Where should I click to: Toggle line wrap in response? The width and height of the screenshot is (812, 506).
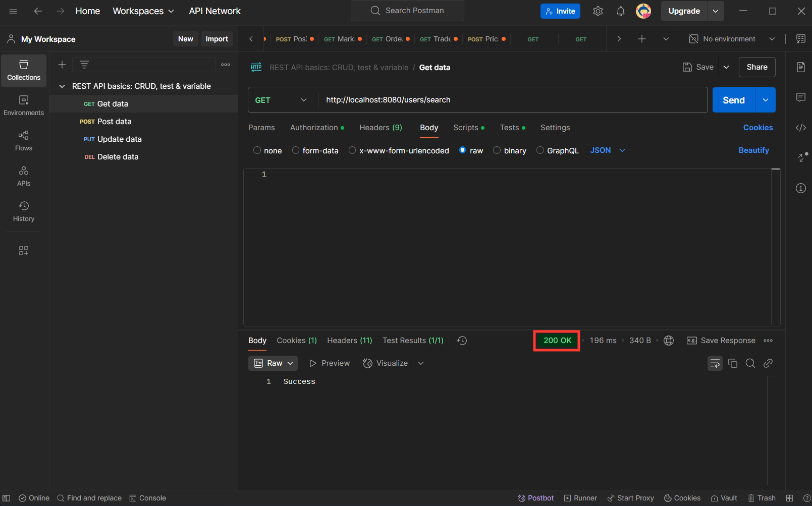(x=715, y=363)
